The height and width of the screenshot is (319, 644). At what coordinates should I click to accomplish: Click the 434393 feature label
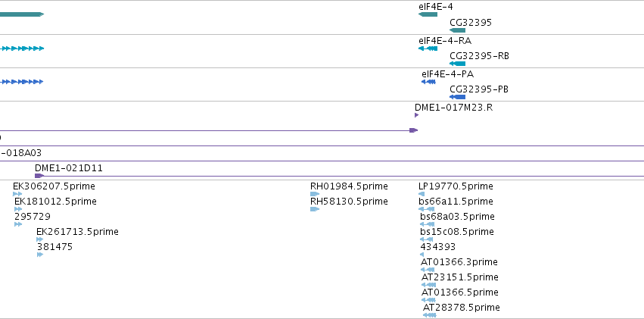click(438, 247)
